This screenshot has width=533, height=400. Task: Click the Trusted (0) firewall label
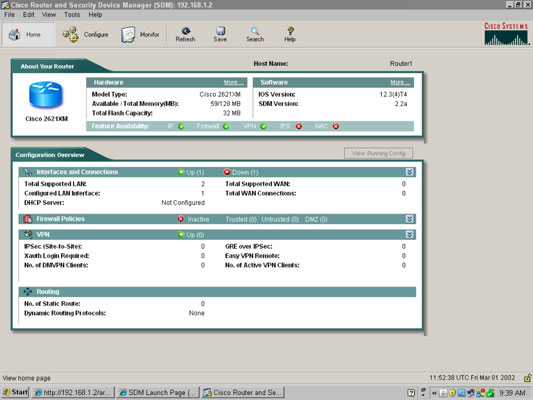(241, 219)
